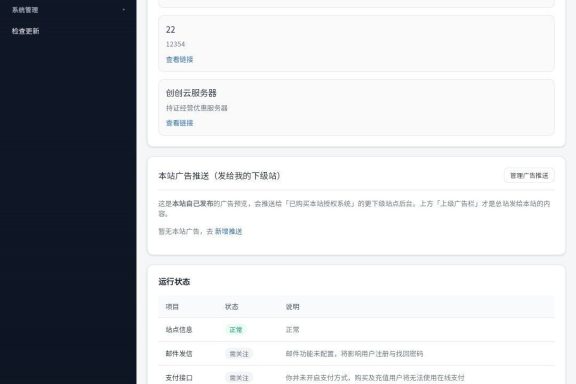576x384 pixels.
Task: Follow the 新增推送 link
Action: point(228,232)
